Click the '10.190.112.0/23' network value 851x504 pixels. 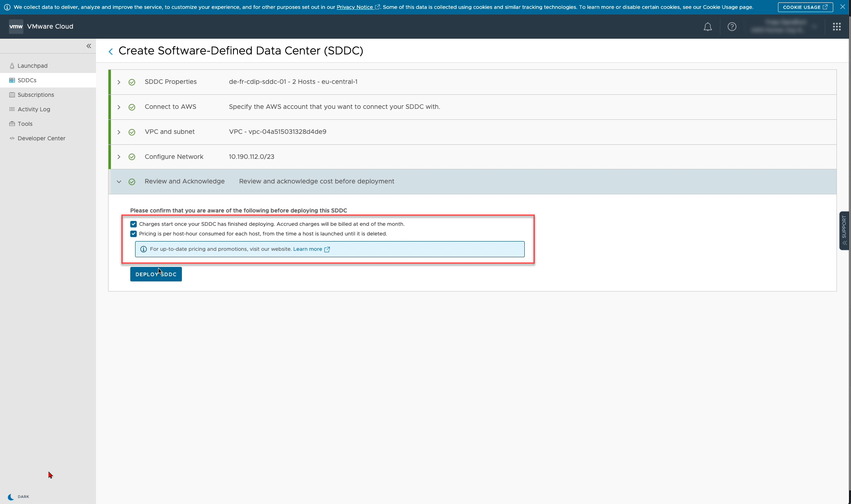point(251,157)
